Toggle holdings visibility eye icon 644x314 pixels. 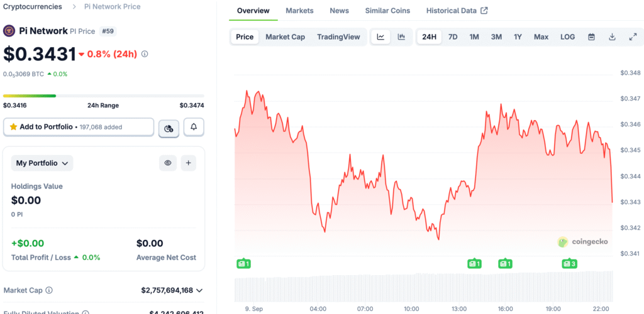[x=167, y=163]
